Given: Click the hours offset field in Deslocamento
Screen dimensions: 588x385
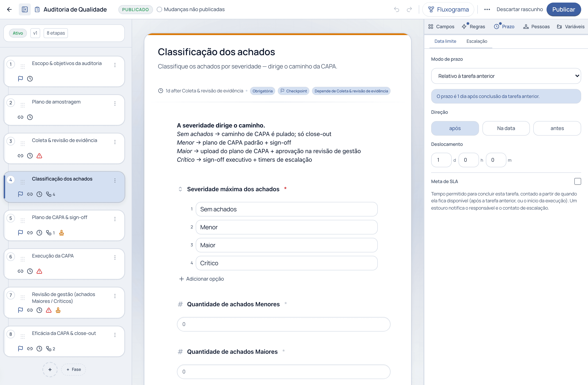Looking at the screenshot, I should click(x=469, y=160).
